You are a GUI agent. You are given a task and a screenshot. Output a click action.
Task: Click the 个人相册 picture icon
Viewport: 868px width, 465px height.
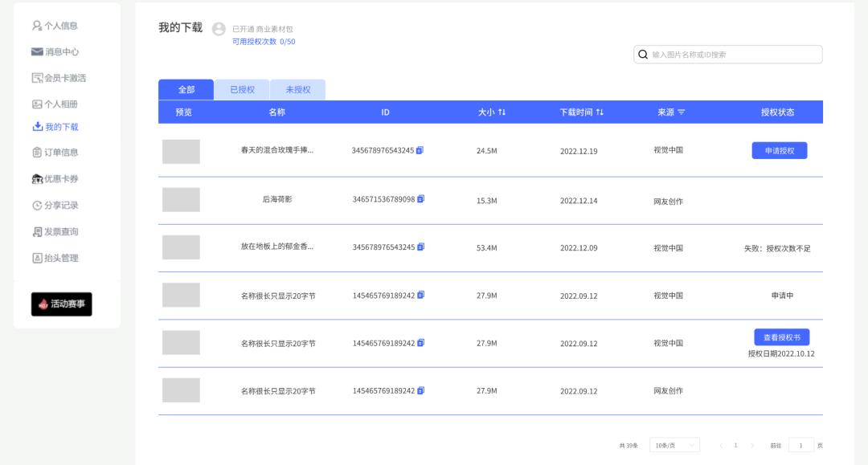coord(37,104)
